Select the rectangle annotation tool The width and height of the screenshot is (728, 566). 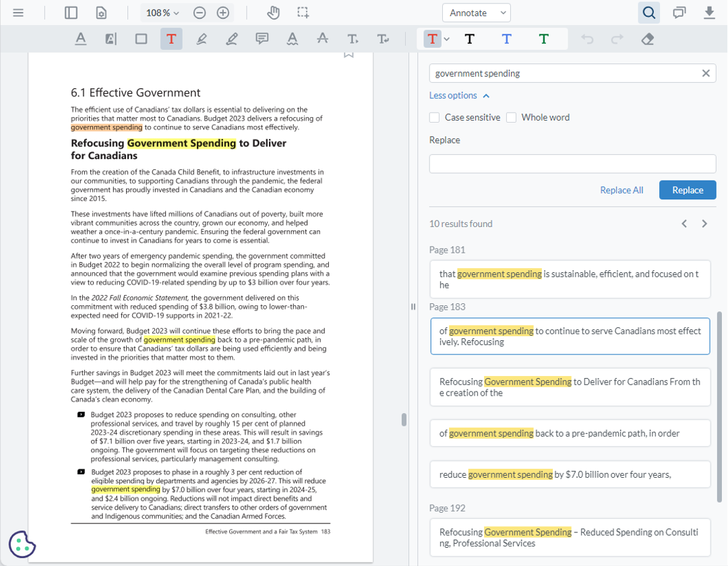141,38
